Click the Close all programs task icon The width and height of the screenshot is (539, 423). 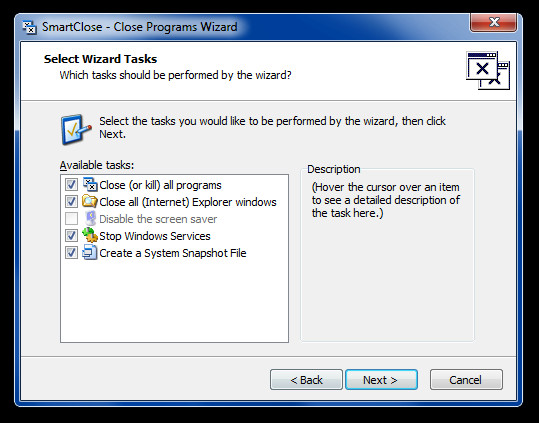(90, 185)
